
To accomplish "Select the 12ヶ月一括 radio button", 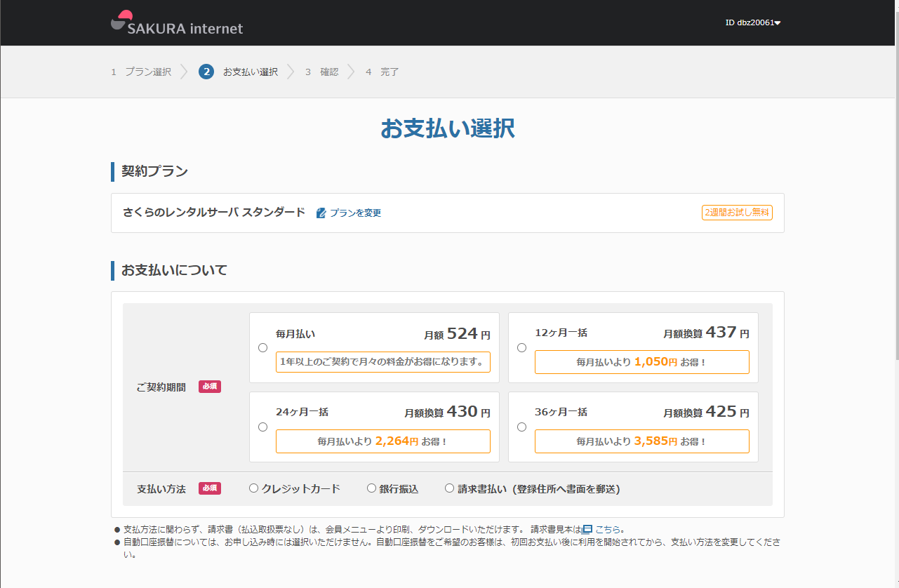I will [x=521, y=347].
